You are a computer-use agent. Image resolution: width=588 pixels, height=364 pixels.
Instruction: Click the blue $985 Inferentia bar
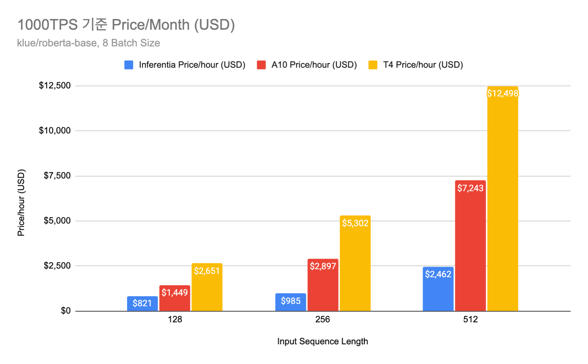click(291, 302)
